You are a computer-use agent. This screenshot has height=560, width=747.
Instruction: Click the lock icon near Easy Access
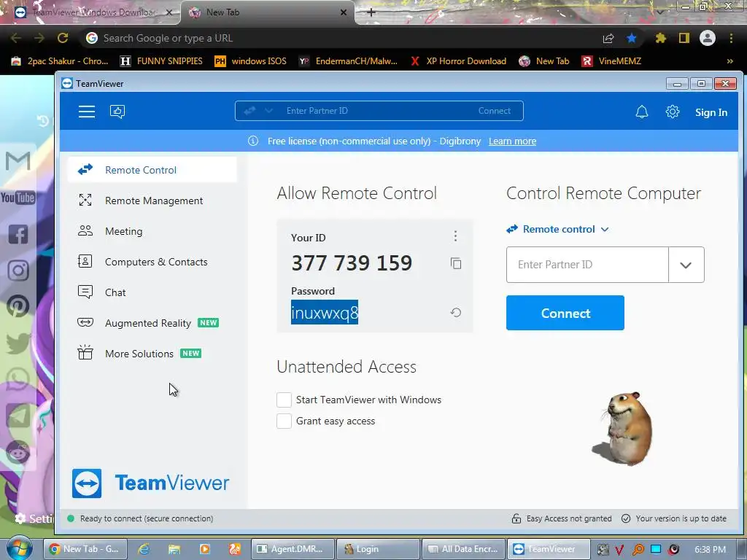pyautogui.click(x=516, y=518)
